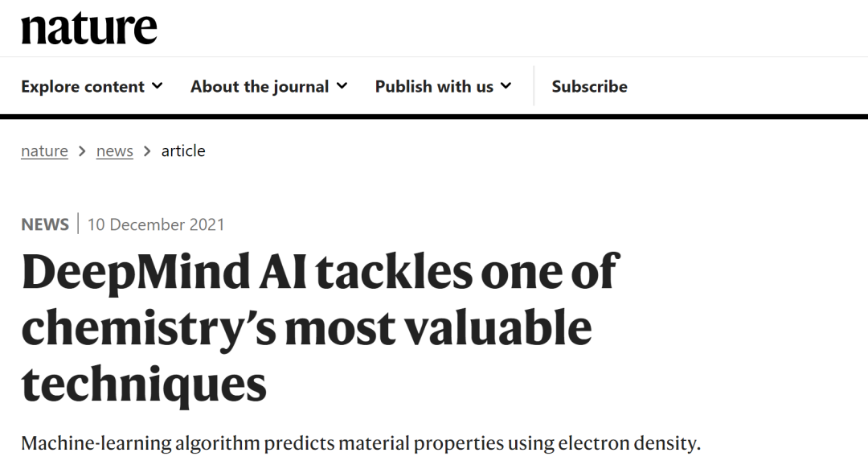Open the About the journal menu
Viewport: 868px width, 469px height.
[x=269, y=87]
